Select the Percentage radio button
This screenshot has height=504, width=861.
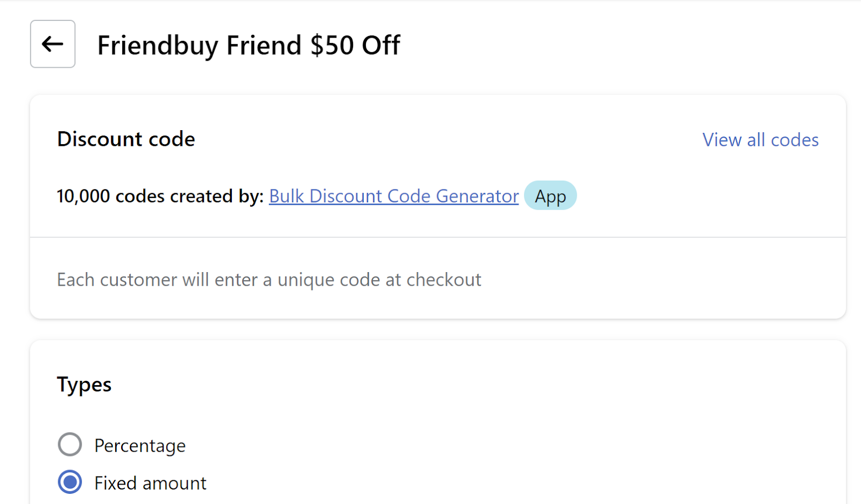70,445
